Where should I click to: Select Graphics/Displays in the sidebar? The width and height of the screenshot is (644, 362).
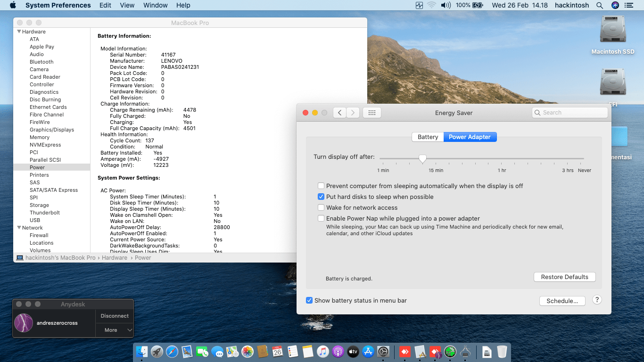(x=52, y=130)
